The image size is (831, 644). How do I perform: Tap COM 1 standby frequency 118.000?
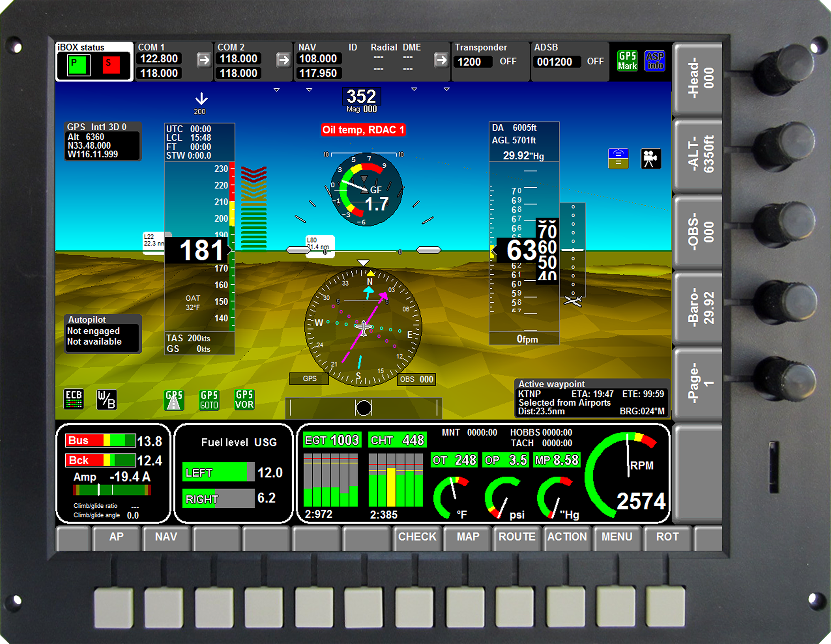pos(159,73)
